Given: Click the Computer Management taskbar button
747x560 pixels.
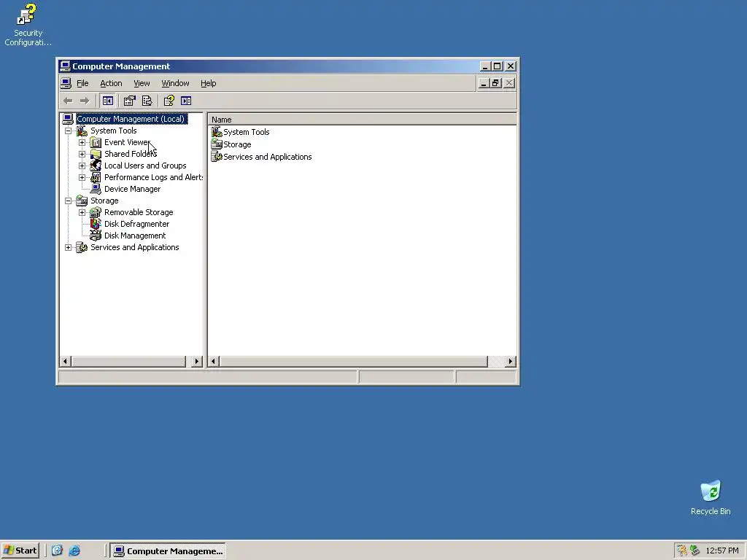Looking at the screenshot, I should 169,551.
